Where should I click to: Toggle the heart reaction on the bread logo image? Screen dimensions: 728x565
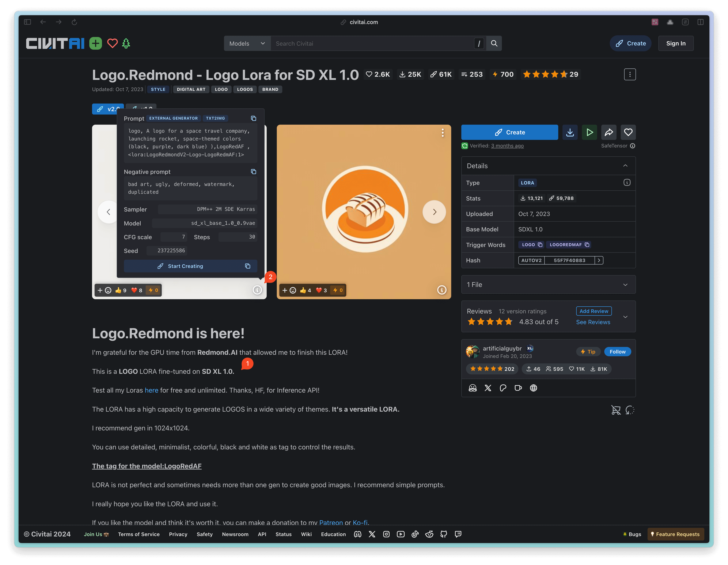tap(319, 290)
